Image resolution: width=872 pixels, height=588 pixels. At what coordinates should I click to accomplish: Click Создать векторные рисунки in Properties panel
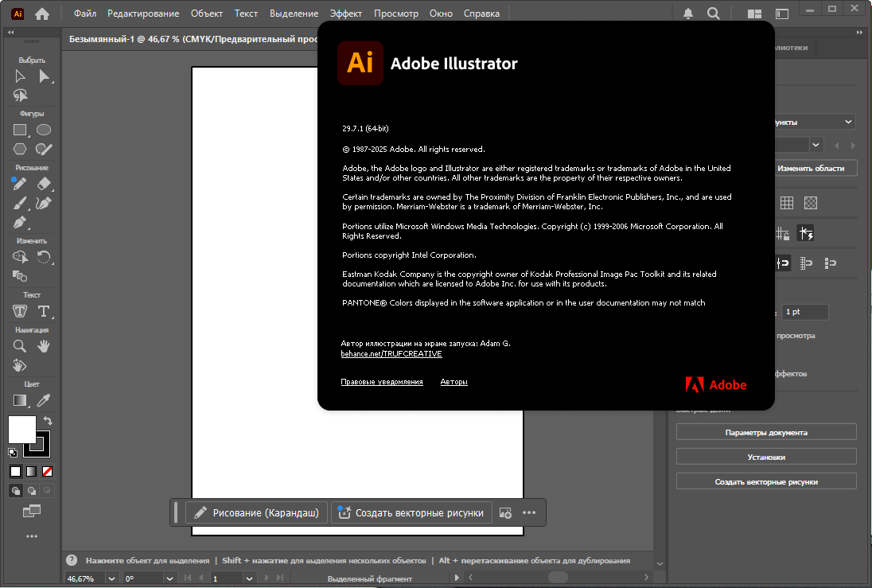766,481
